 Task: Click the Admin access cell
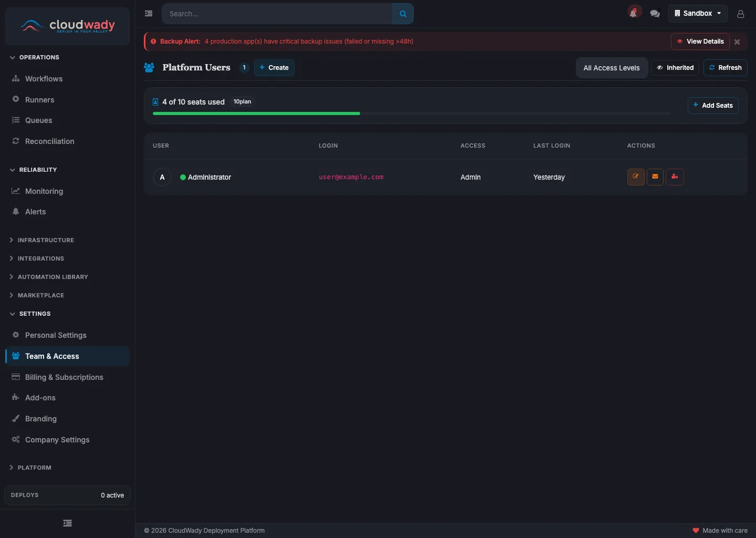[x=470, y=177]
